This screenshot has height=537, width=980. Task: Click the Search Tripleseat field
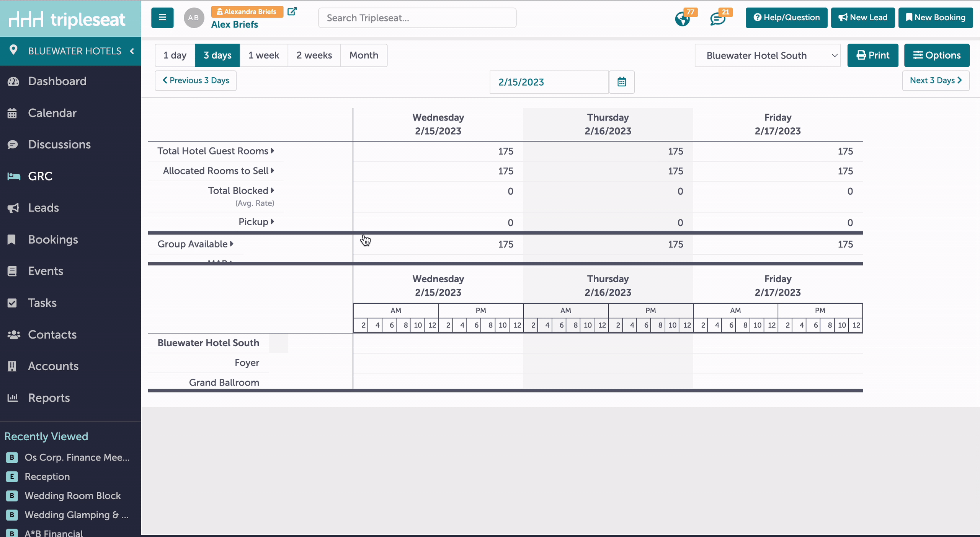[417, 18]
